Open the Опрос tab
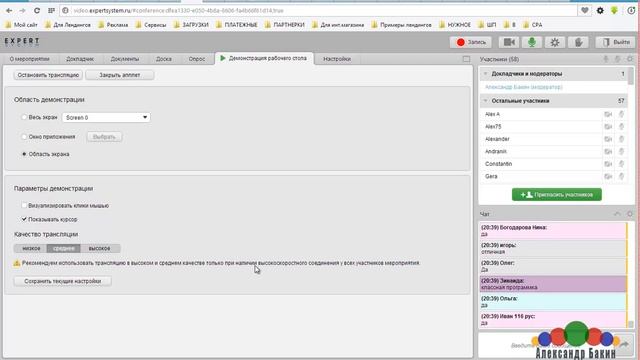This screenshot has width=640, height=360. [197, 59]
